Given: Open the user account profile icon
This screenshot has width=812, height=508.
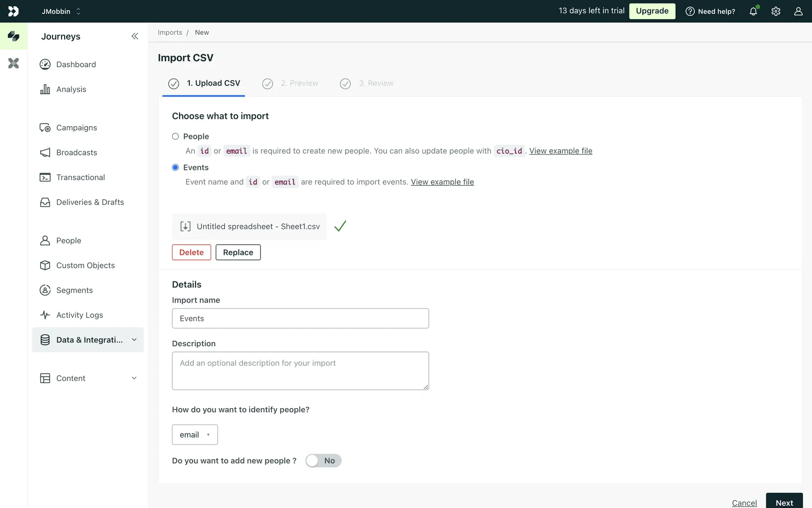Looking at the screenshot, I should tap(798, 11).
